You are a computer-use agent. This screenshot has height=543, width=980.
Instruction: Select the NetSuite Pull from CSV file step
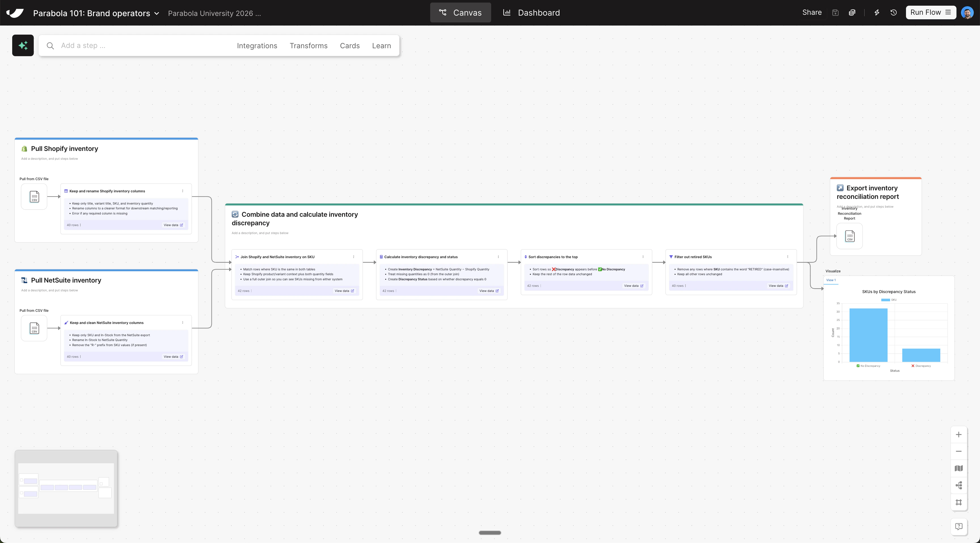pos(34,328)
